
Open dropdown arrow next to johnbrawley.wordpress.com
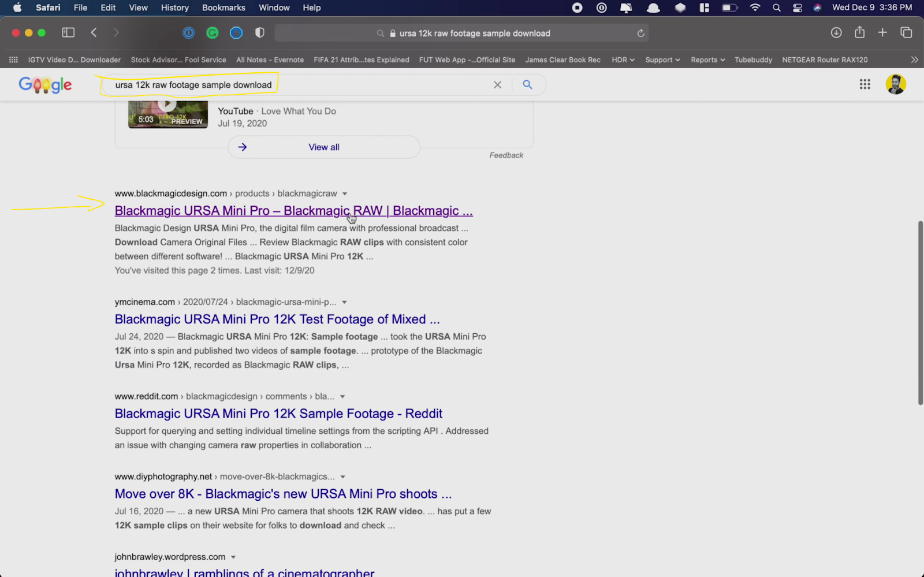click(x=233, y=557)
